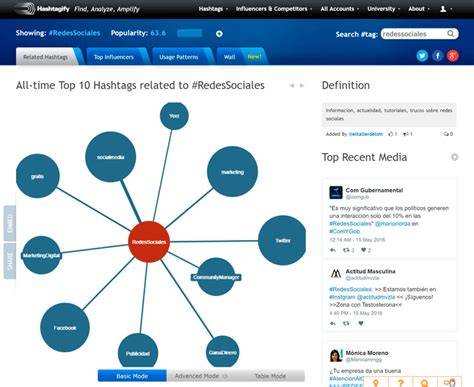This screenshot has width=474, height=387.
Task: Click the Actitud Masculina logo avatar
Action: pos(336,274)
